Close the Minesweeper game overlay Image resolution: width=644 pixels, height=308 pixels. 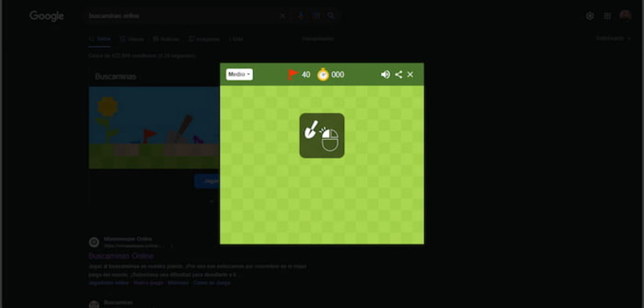(x=410, y=75)
